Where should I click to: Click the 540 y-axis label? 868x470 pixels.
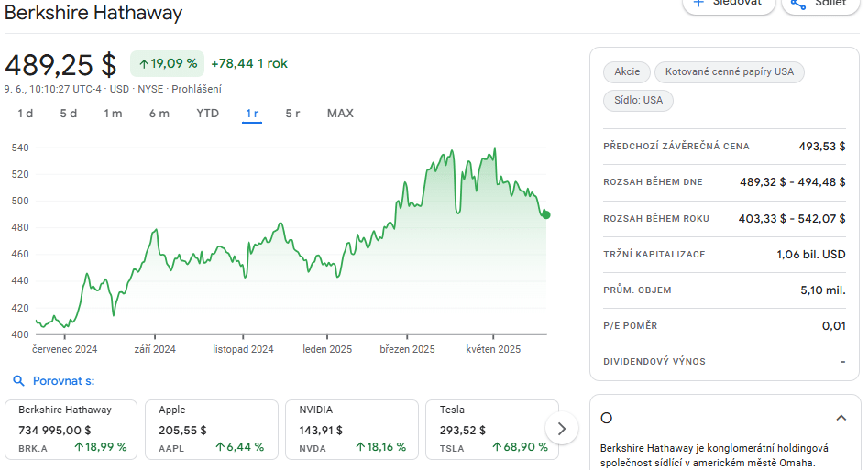click(x=20, y=148)
